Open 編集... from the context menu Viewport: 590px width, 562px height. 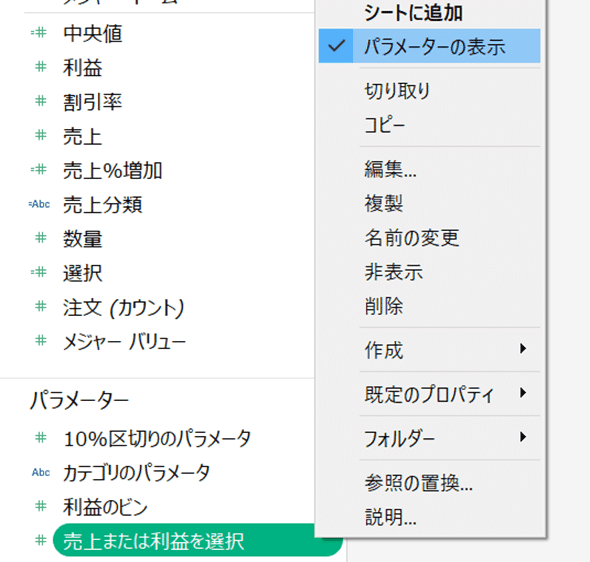point(391,169)
